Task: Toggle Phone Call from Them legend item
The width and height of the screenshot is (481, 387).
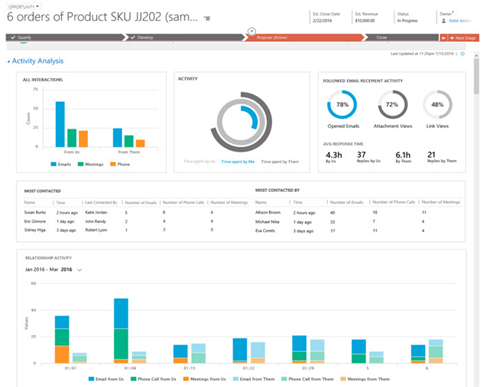Action: [x=307, y=379]
